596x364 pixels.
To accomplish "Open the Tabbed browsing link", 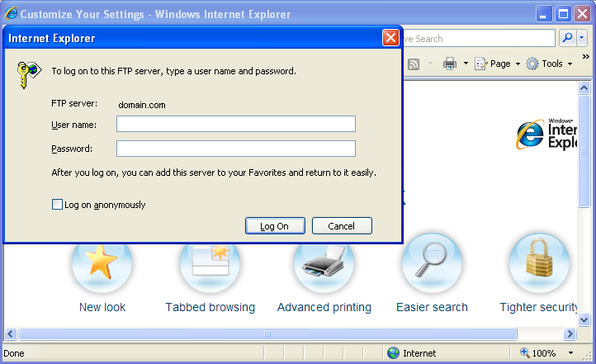I will point(210,307).
